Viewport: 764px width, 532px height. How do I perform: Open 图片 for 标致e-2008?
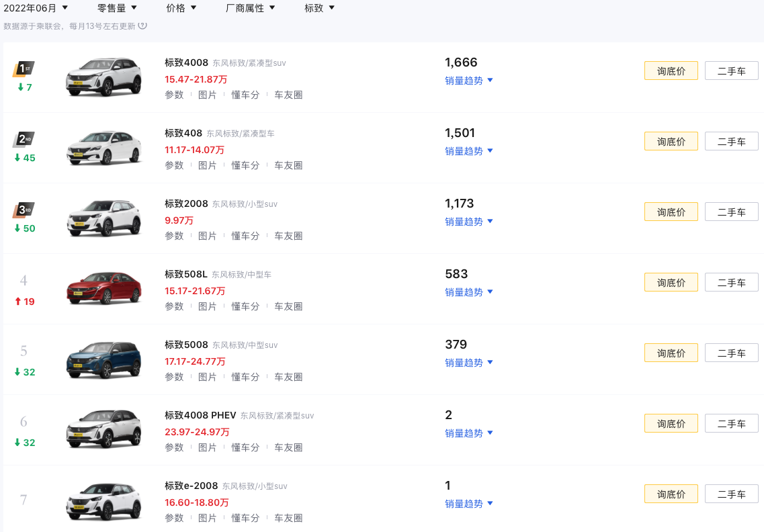[207, 519]
